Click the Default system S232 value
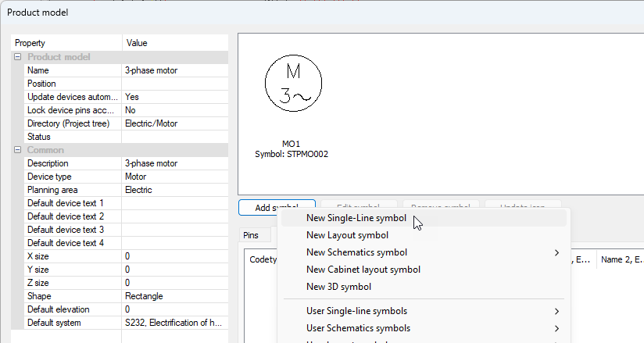The width and height of the screenshot is (644, 343). click(x=175, y=323)
